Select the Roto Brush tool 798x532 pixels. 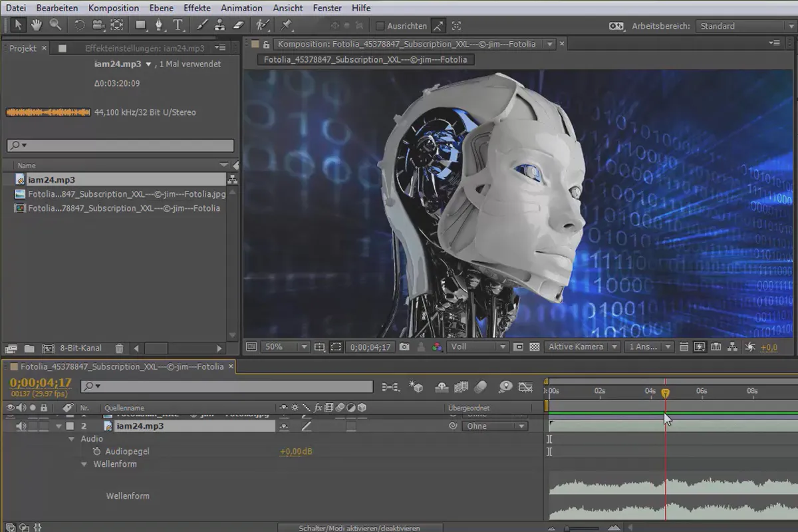point(263,25)
